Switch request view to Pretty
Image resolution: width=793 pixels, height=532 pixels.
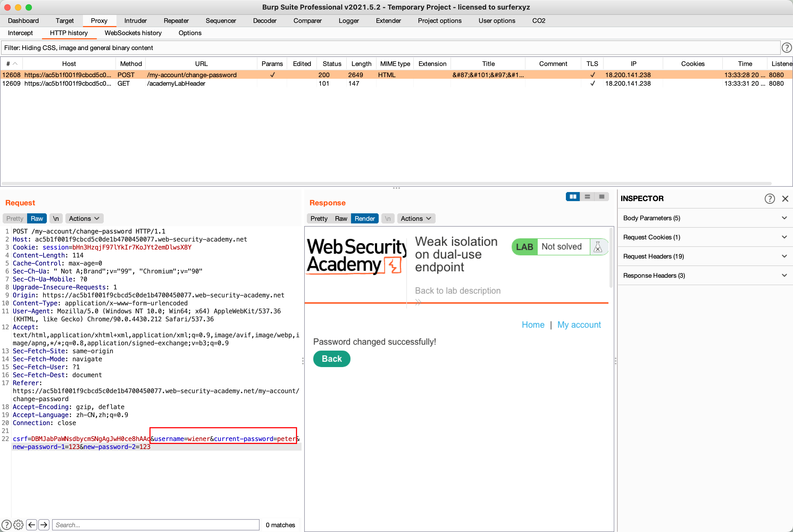click(x=15, y=218)
